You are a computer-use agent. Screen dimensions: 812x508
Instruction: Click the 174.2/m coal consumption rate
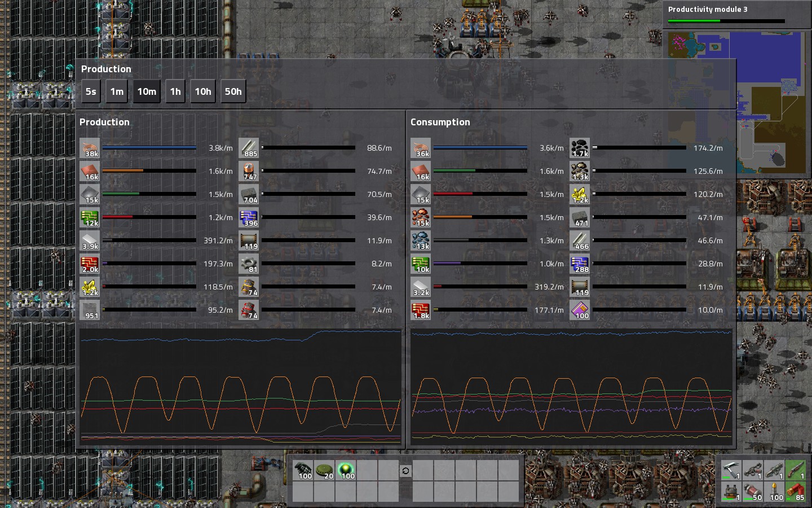point(708,148)
